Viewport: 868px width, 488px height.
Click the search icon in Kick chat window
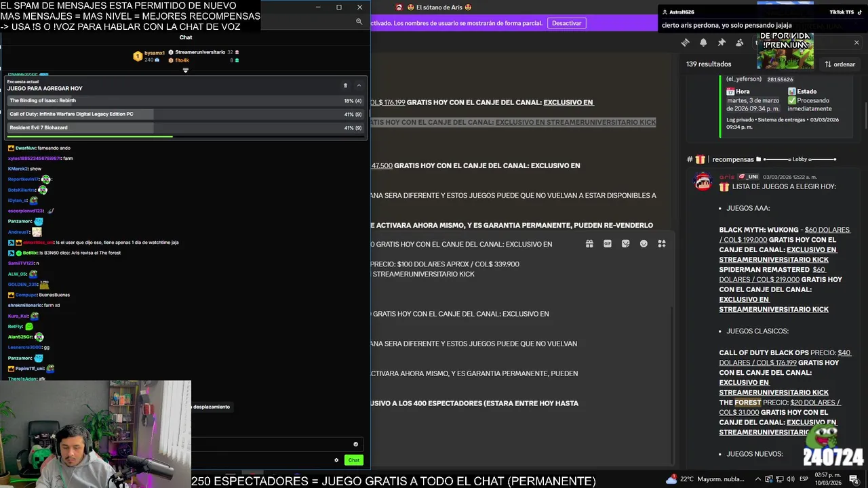pyautogui.click(x=359, y=22)
